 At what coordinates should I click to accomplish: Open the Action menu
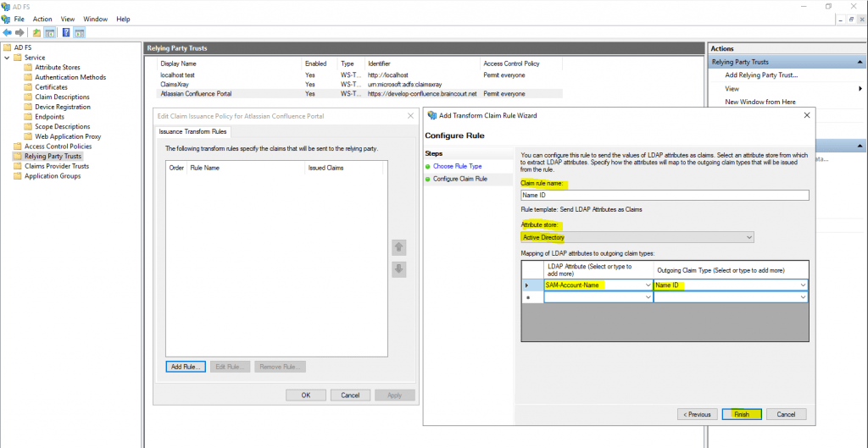pos(42,19)
